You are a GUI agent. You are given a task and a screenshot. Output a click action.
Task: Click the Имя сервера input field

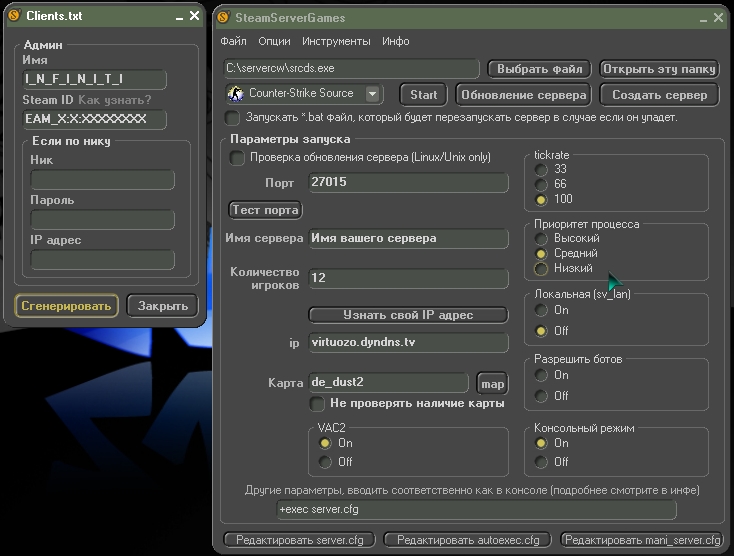point(408,238)
